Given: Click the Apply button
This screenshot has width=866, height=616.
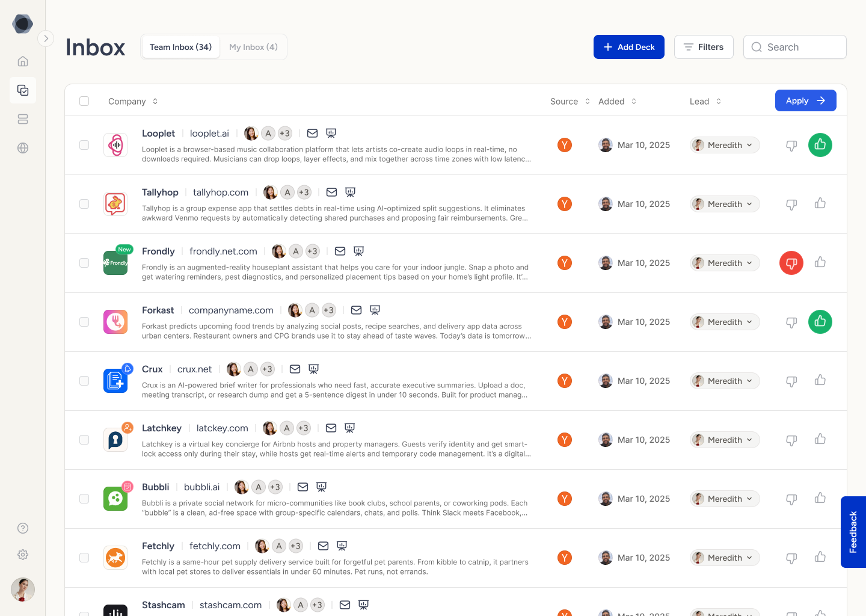Looking at the screenshot, I should tap(806, 100).
